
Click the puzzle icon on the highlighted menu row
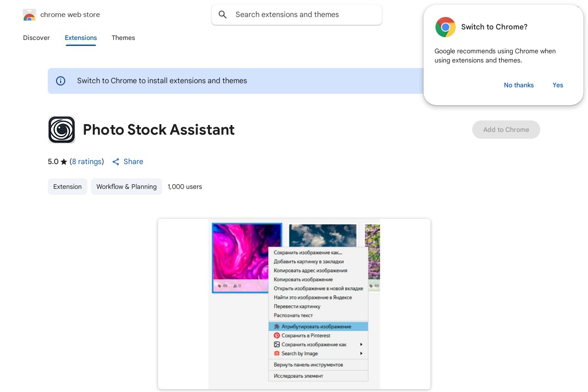277,327
